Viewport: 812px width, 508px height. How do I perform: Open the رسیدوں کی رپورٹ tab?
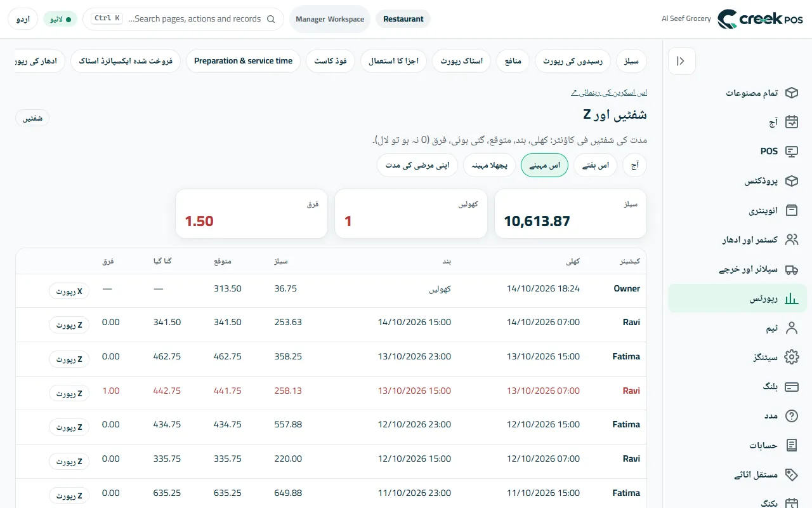(x=573, y=61)
